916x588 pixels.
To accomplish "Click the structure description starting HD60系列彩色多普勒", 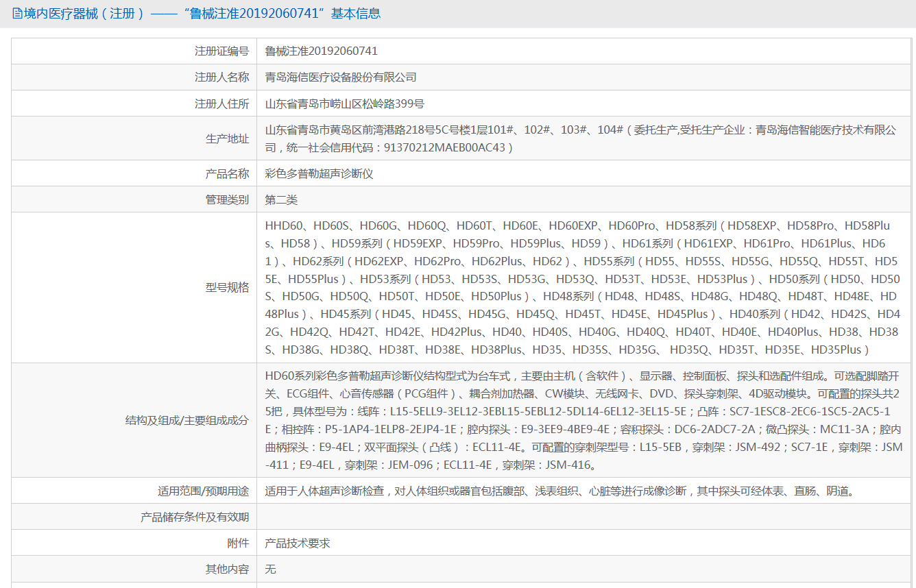I will click(584, 420).
